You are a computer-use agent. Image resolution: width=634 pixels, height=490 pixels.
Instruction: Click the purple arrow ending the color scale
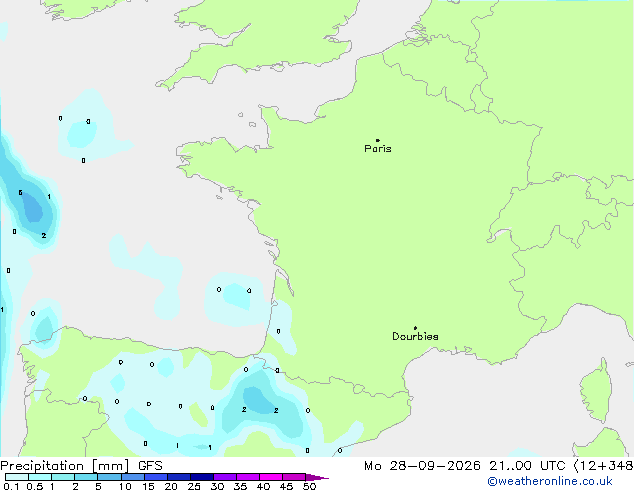tap(317, 477)
